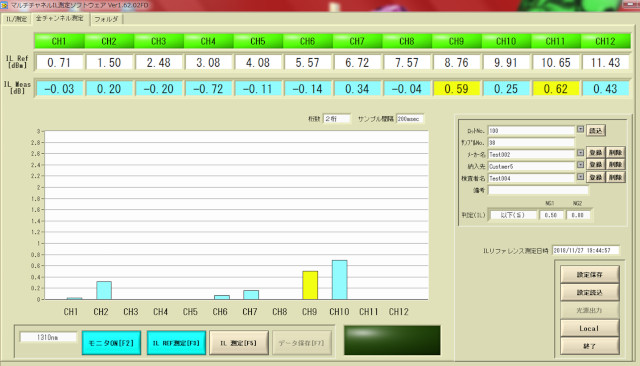This screenshot has height=366, width=640.
Task: Select the IL Ref value 3.08
Action: (x=209, y=62)
